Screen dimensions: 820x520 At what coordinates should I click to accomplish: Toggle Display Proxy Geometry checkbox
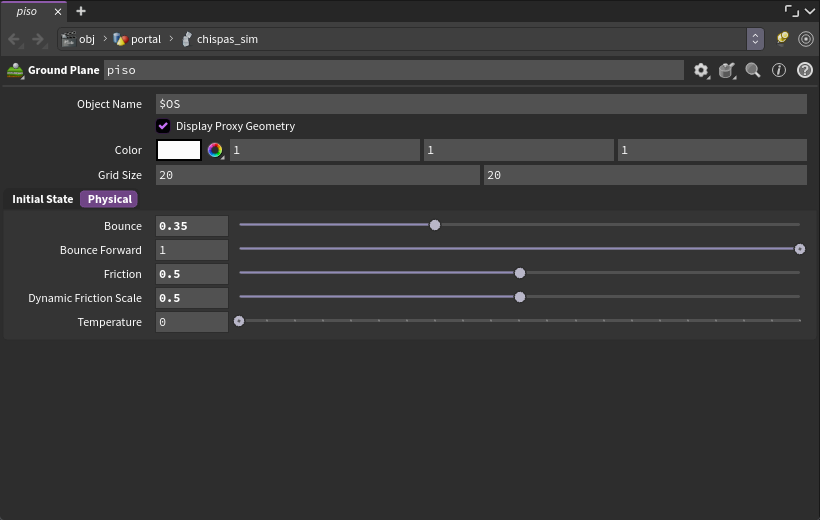(163, 126)
